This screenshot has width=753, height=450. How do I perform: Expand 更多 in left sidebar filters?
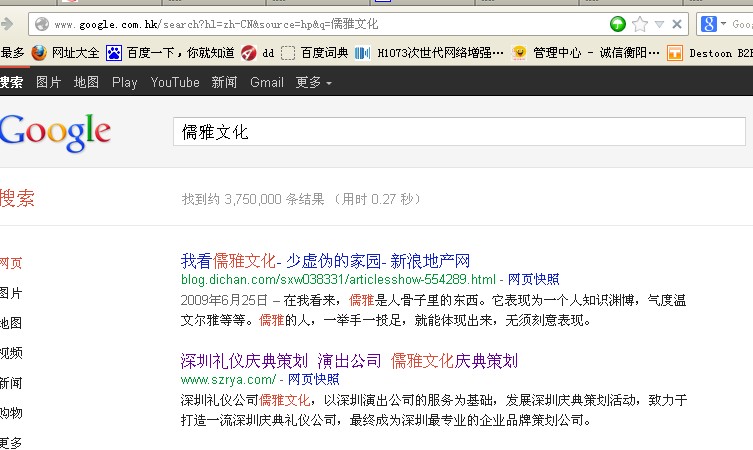click(11, 443)
